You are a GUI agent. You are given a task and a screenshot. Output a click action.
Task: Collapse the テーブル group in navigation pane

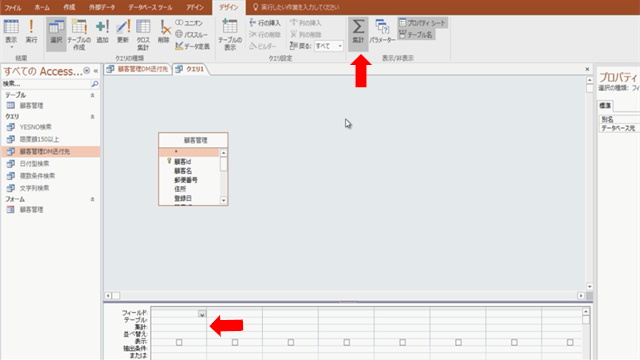[92, 95]
